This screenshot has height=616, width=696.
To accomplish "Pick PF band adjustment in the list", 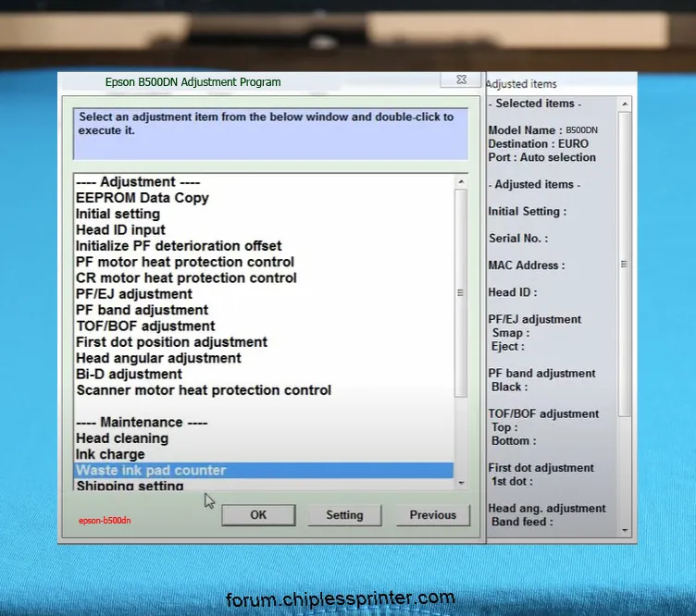I will pos(264,310).
